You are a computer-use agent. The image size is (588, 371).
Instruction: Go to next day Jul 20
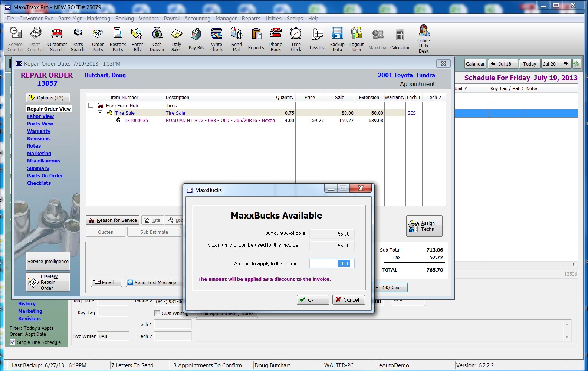coord(556,64)
